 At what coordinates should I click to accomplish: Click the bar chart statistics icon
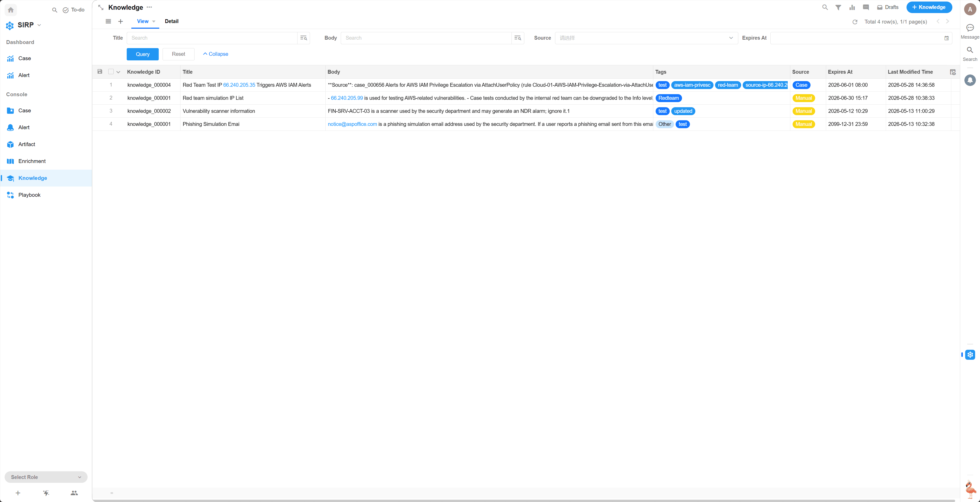tap(852, 7)
